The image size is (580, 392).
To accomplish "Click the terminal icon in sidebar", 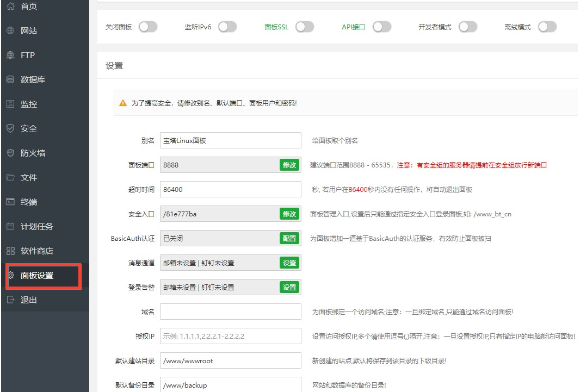I will pos(10,202).
